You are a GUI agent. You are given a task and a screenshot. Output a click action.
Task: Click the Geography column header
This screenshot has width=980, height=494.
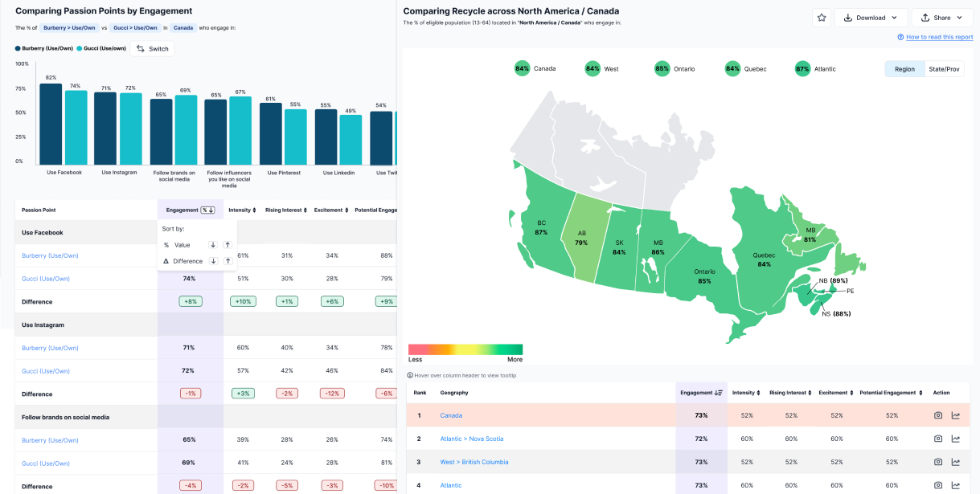[454, 393]
